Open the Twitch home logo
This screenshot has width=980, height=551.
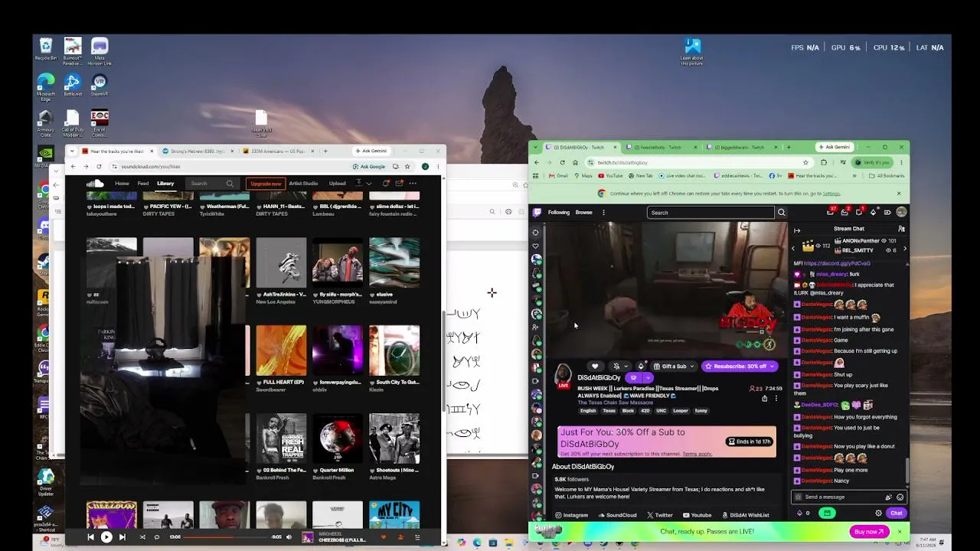[537, 213]
